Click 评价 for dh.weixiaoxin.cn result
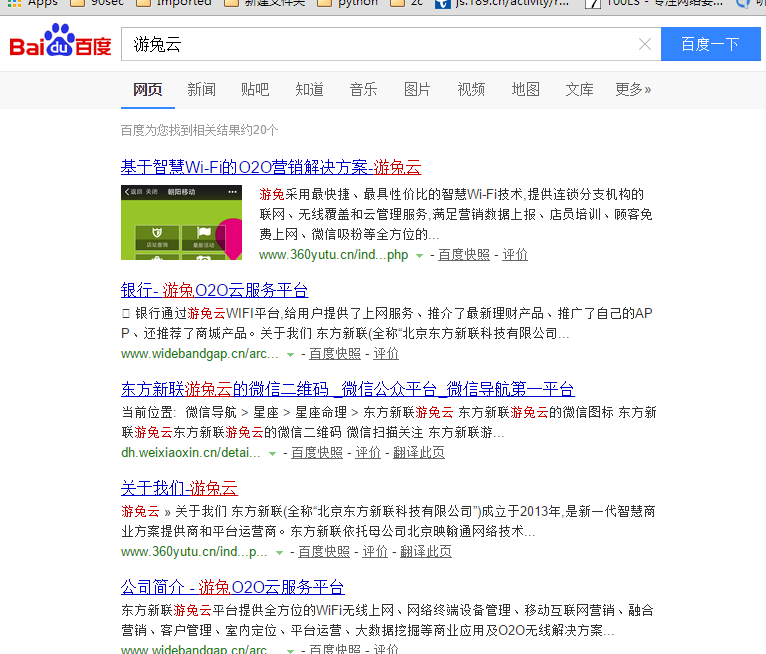The width and height of the screenshot is (766, 654). click(x=368, y=452)
